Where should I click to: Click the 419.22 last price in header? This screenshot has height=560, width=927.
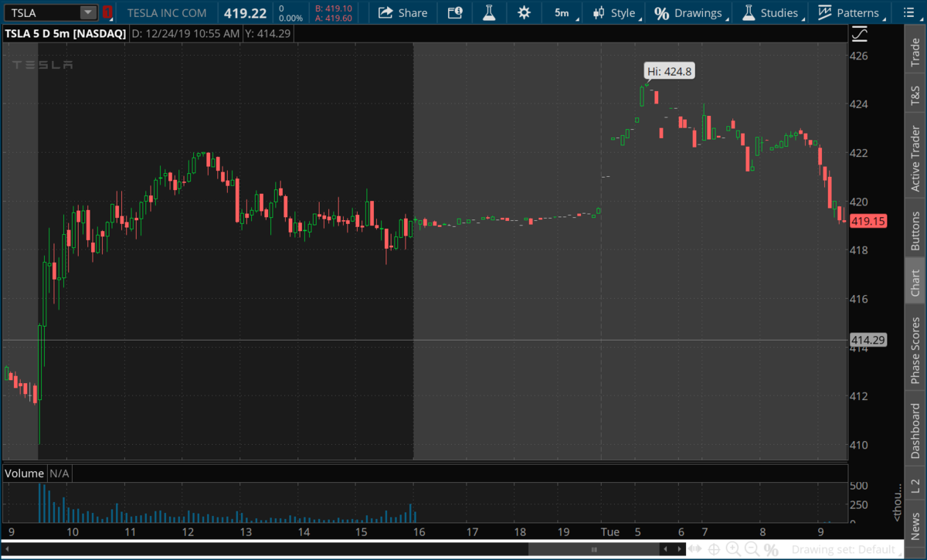point(245,12)
